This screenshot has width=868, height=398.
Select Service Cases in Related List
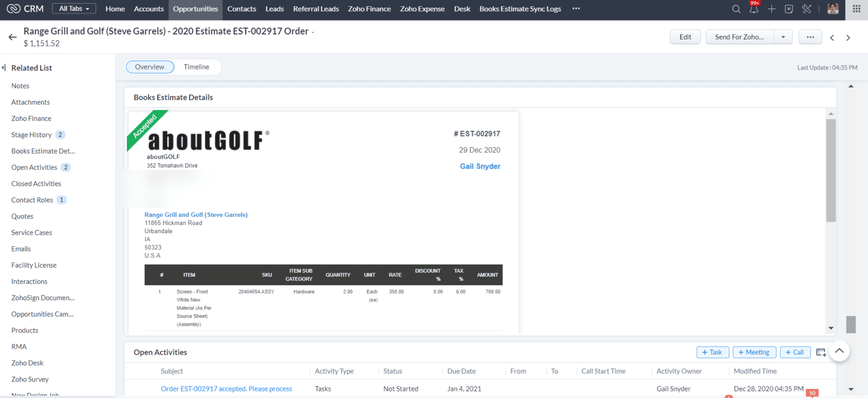(31, 232)
